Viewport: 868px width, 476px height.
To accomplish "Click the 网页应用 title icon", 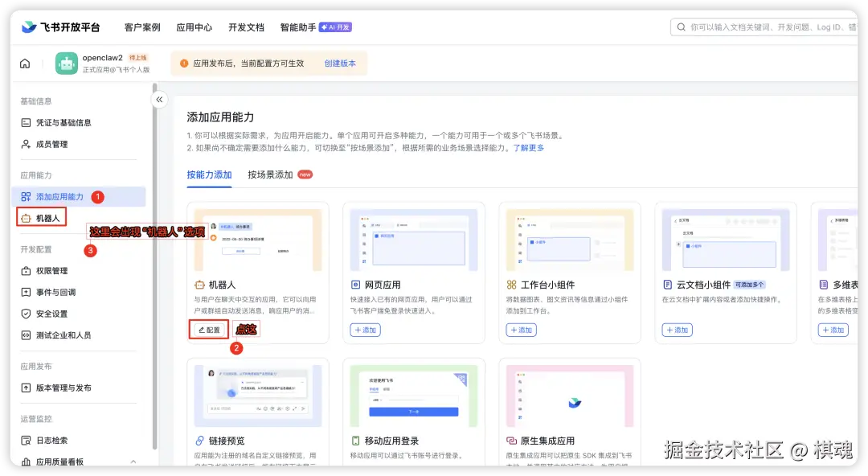I will point(355,285).
